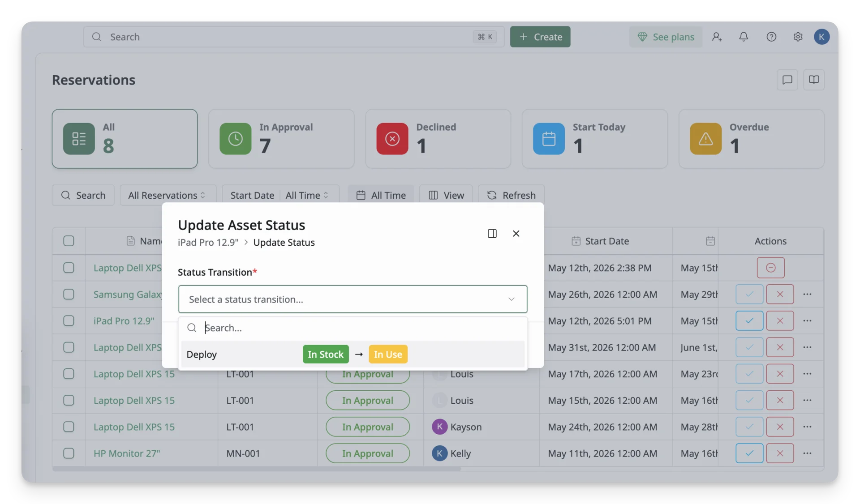Check Kayson's Laptop Dell XPS 15 checkbox
This screenshot has height=504, width=860.
point(69,427)
